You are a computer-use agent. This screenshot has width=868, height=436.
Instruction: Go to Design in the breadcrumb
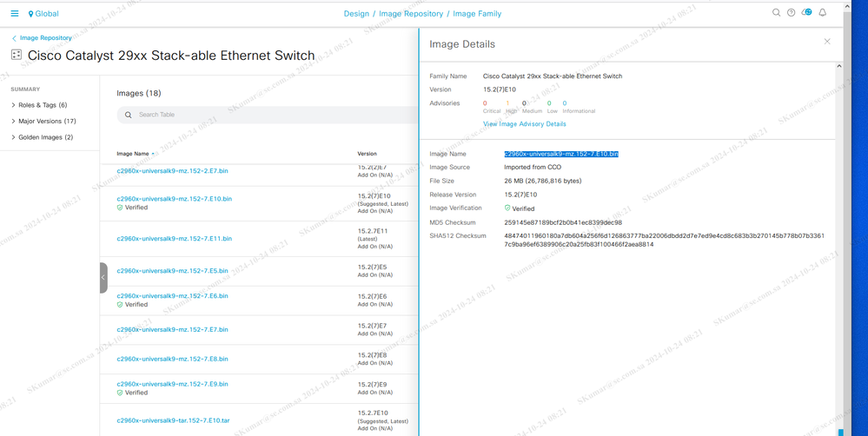(356, 14)
